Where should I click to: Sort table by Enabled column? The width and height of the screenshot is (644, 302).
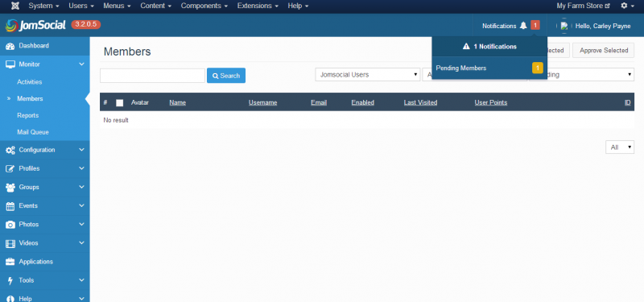(363, 102)
